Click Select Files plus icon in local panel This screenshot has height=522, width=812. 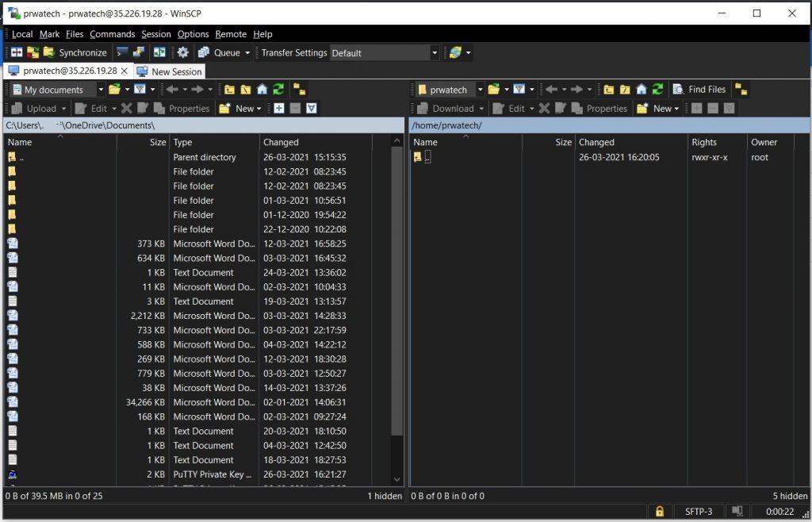[x=278, y=108]
